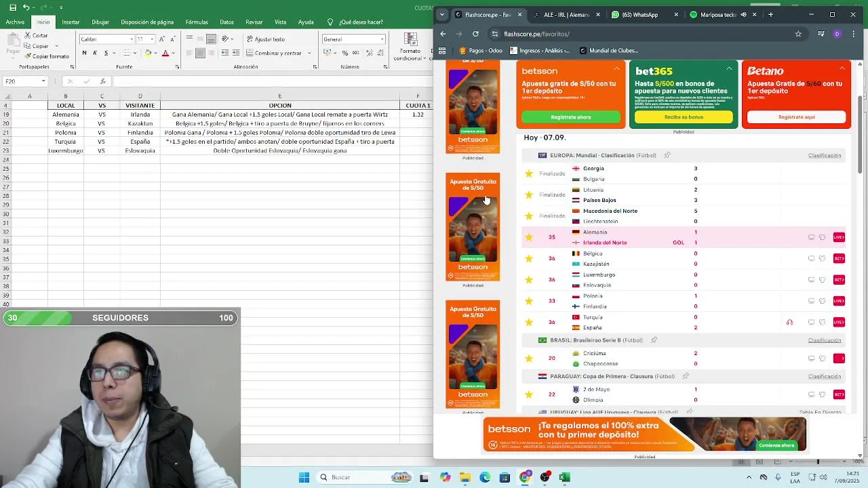Open the Pagos - Odoo bookmark

(x=481, y=50)
